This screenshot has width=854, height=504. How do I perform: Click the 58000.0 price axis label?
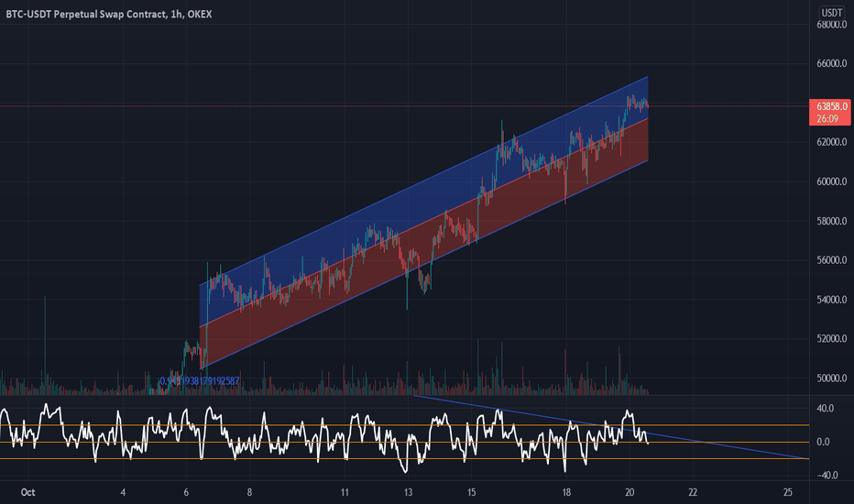(832, 221)
